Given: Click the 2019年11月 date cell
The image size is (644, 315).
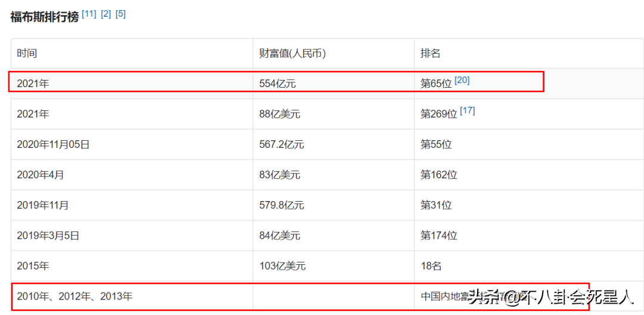Looking at the screenshot, I should tap(42, 205).
